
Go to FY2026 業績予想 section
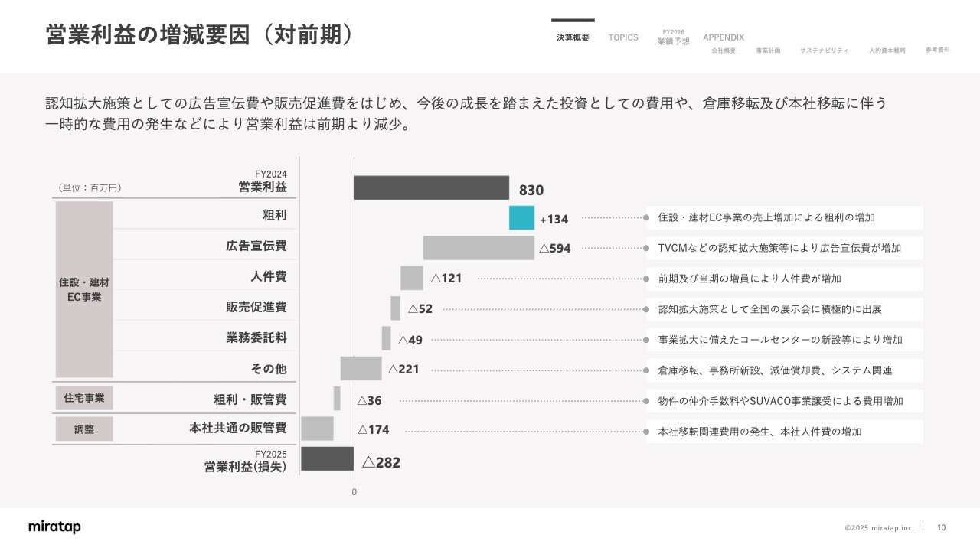tap(673, 38)
